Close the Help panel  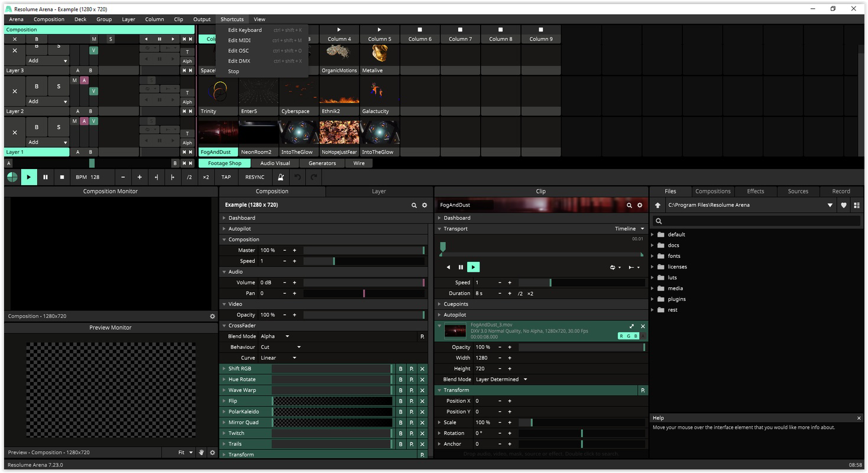[859, 418]
